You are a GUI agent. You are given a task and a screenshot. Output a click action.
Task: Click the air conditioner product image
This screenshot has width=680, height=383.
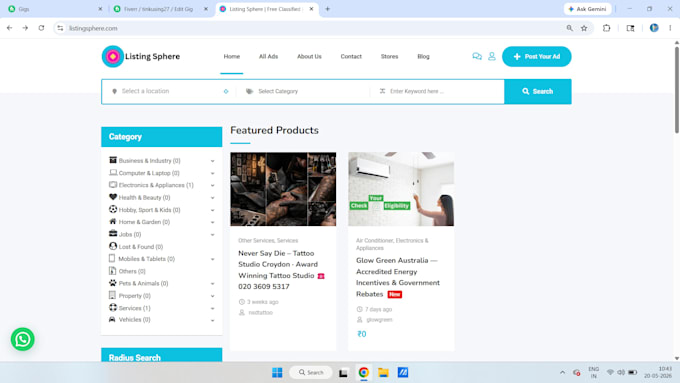click(x=401, y=189)
